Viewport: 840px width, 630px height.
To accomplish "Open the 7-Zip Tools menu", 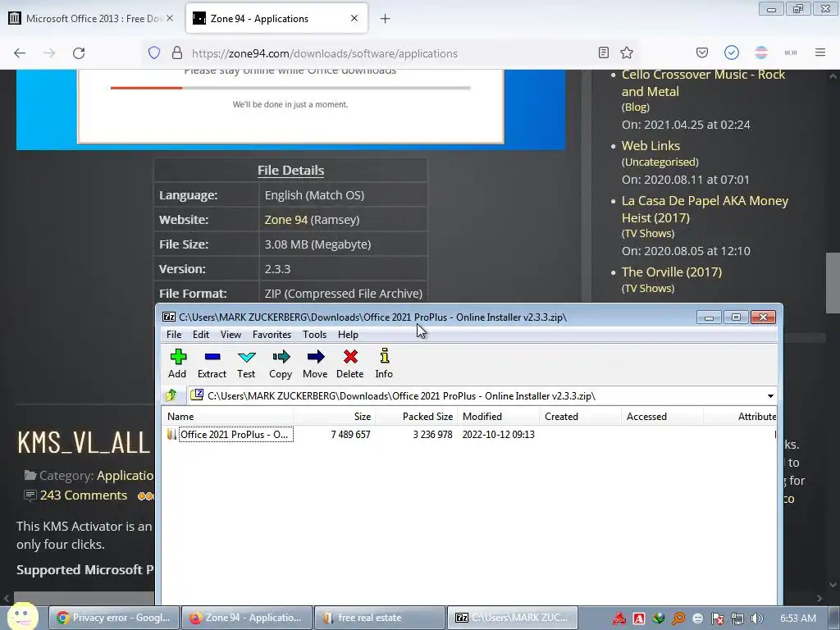I will coord(314,335).
